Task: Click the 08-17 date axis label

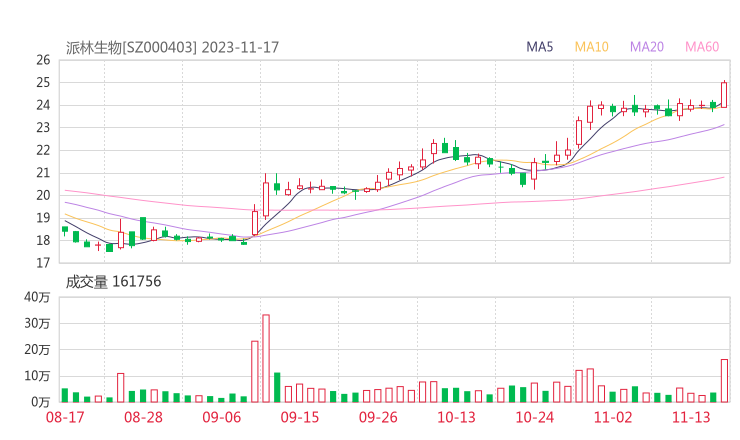Action: pyautogui.click(x=65, y=417)
